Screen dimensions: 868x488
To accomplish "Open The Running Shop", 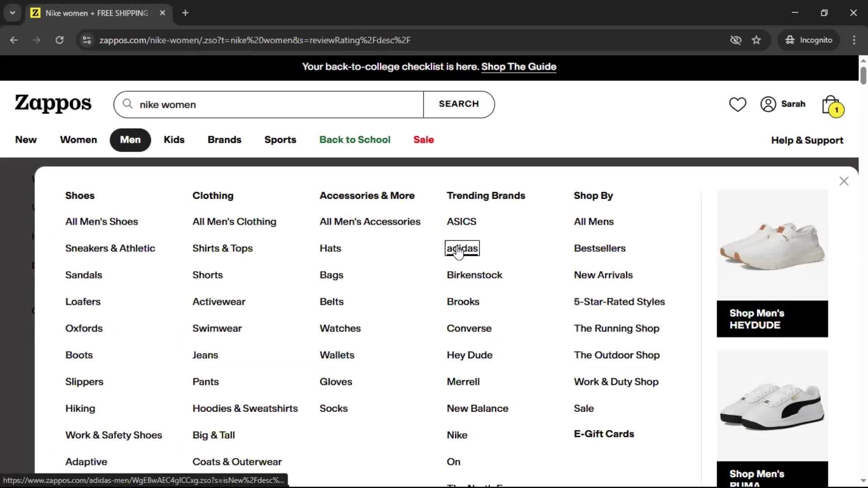I will 616,328.
